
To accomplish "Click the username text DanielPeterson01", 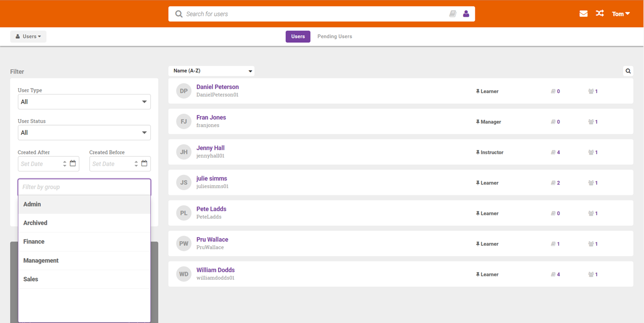I will point(218,95).
